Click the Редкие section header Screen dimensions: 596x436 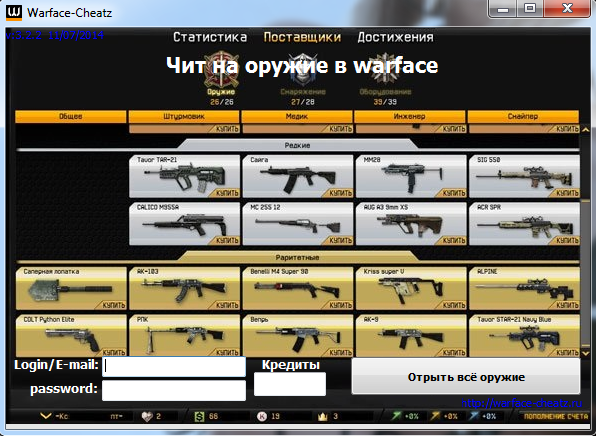pos(297,145)
